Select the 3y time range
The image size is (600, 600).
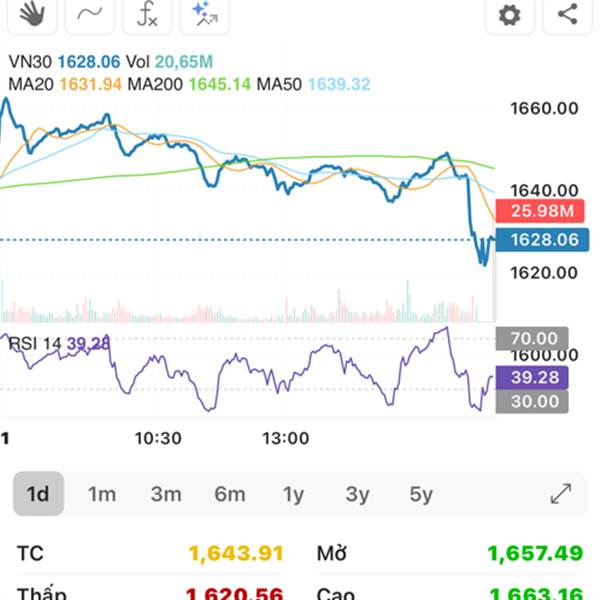(357, 494)
